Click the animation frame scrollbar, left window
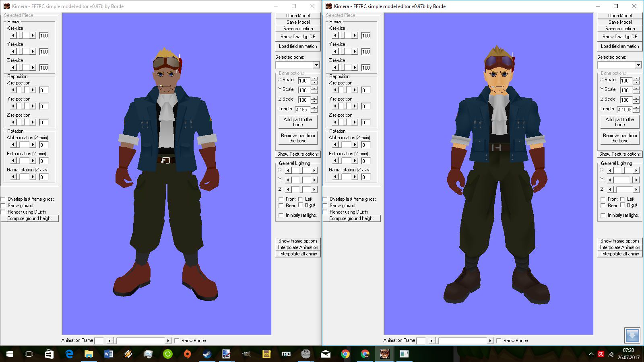The height and width of the screenshot is (362, 644). 139,341
